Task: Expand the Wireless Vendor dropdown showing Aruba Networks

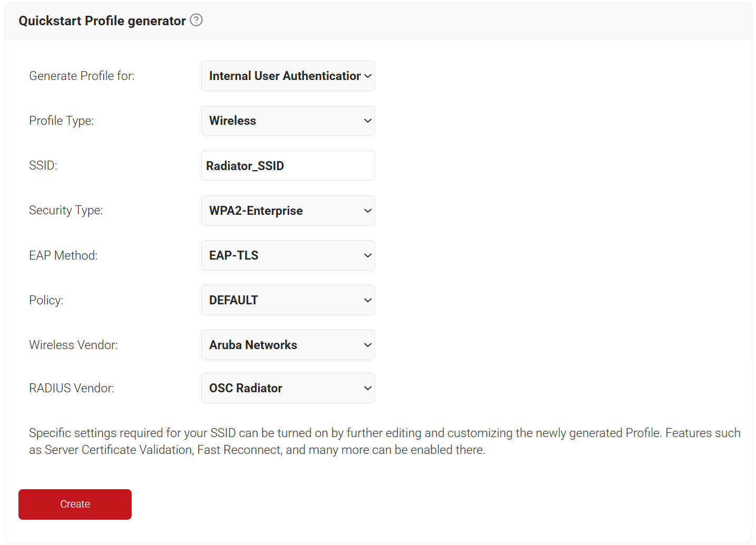Action: (x=288, y=345)
